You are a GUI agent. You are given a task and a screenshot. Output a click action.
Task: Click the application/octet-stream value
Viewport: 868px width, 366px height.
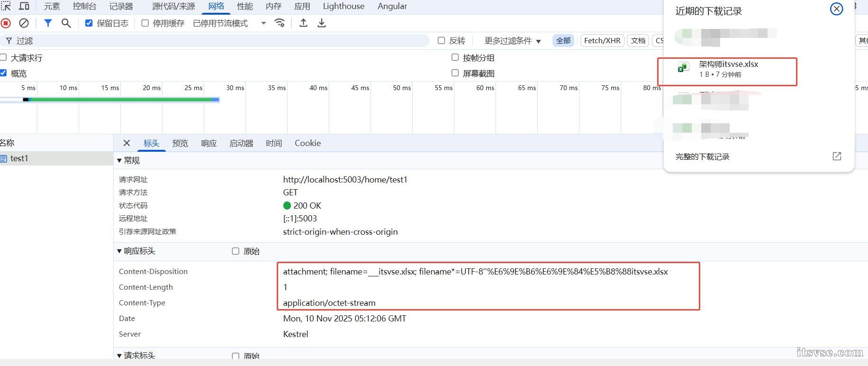(x=329, y=303)
